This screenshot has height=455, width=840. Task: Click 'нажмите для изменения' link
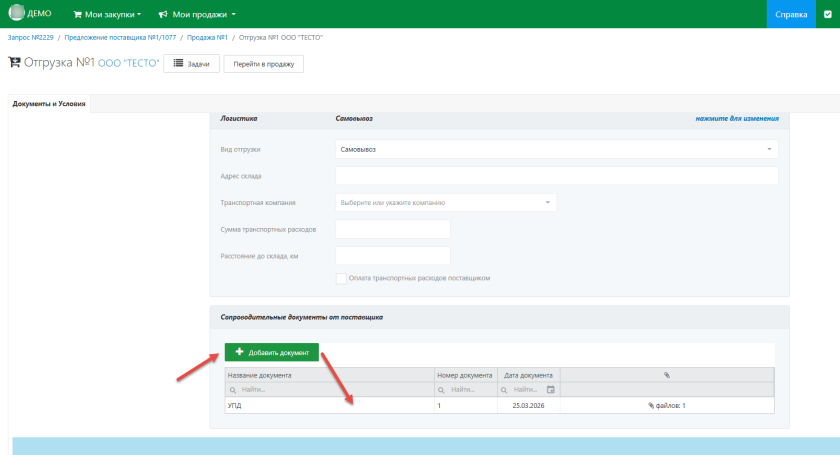coord(736,119)
